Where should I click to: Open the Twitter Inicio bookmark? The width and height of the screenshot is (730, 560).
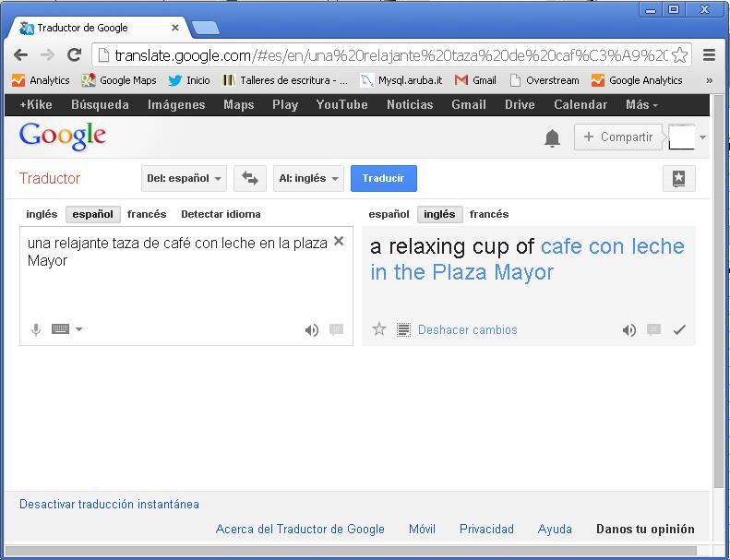(x=189, y=80)
